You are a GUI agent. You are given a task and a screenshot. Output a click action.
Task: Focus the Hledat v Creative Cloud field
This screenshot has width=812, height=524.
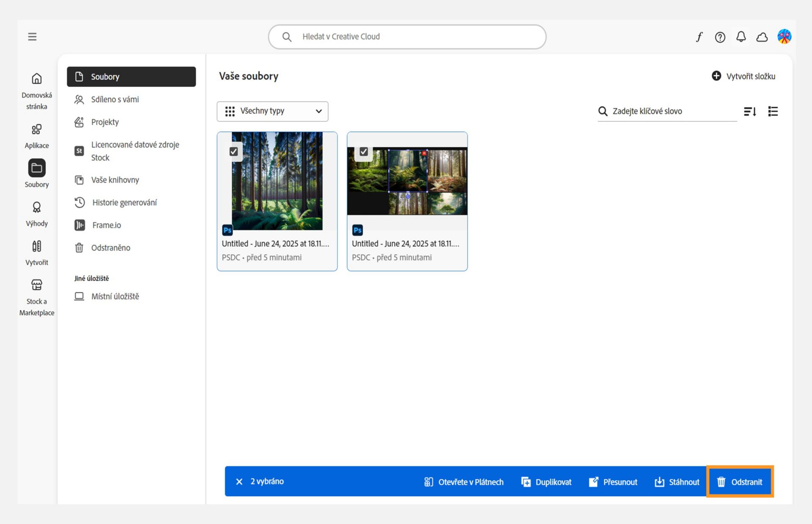coord(407,37)
